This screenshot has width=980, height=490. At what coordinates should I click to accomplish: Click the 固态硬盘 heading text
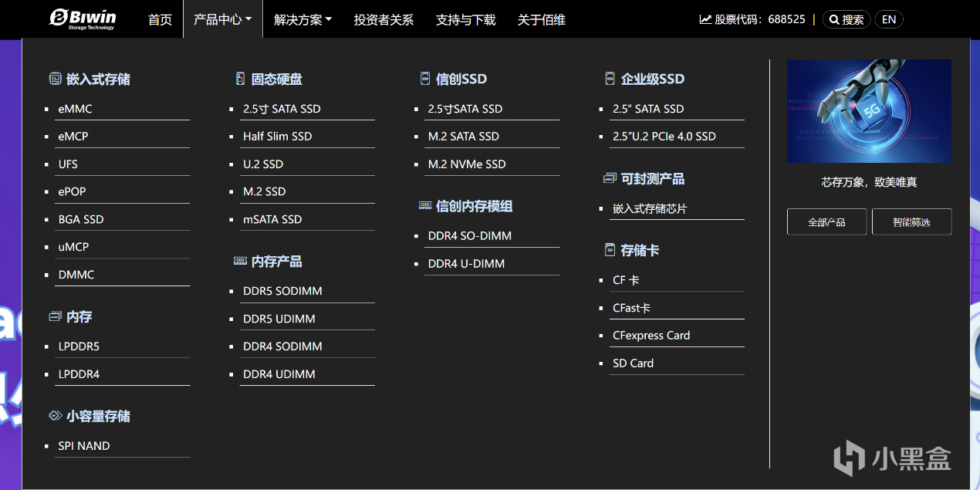pyautogui.click(x=277, y=79)
